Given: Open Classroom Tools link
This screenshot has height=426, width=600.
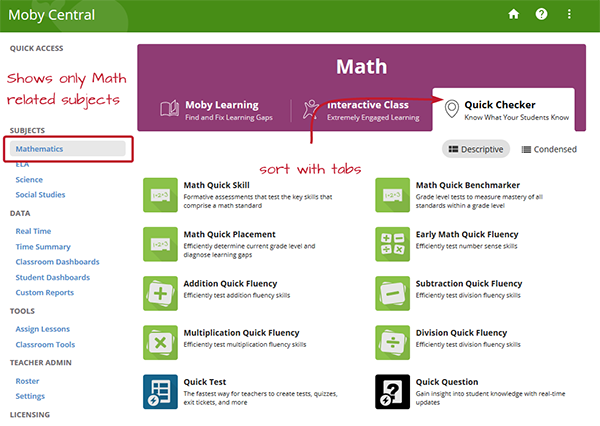Looking at the screenshot, I should (45, 344).
